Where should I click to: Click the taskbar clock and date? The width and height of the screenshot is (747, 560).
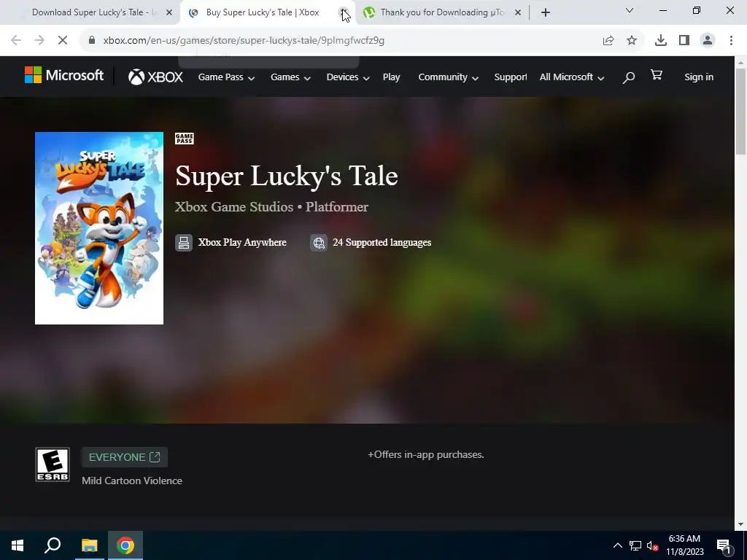tap(684, 545)
